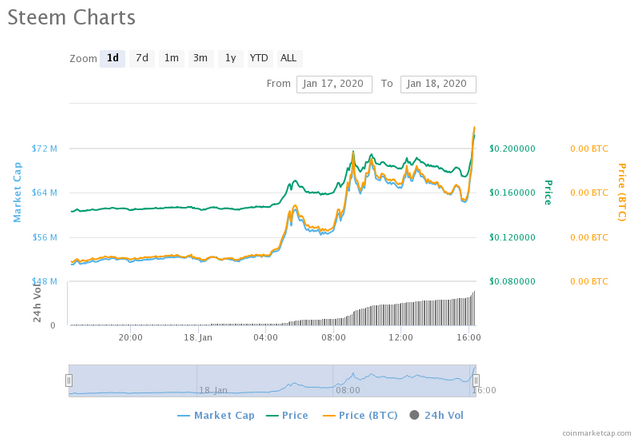Screen dimensions: 640x440
Task: Click the $72 M market cap axis label
Action: coord(44,148)
